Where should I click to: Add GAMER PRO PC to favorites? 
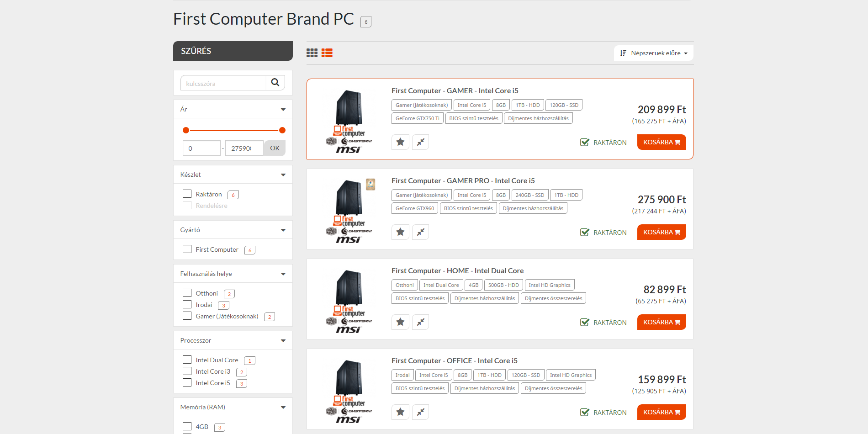(400, 232)
